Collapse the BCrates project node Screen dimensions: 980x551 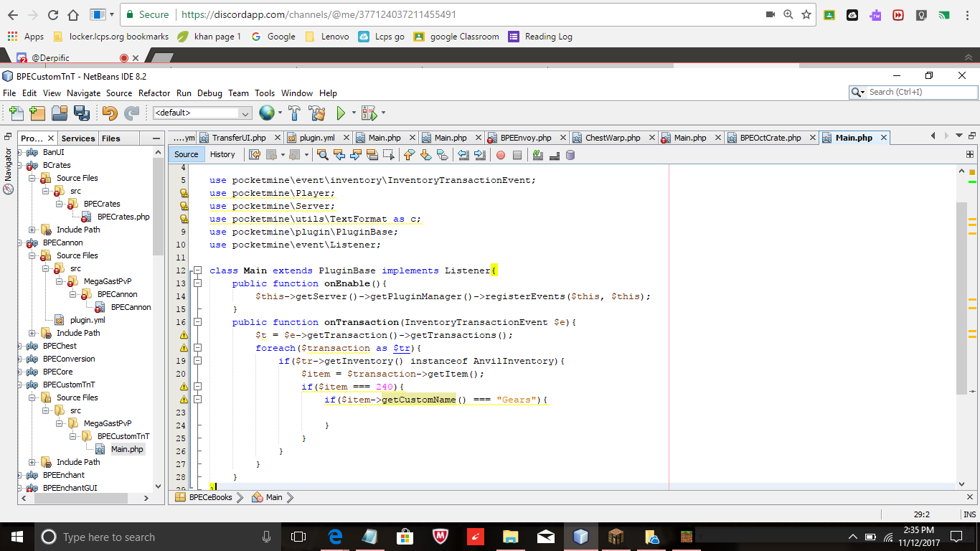[x=20, y=165]
